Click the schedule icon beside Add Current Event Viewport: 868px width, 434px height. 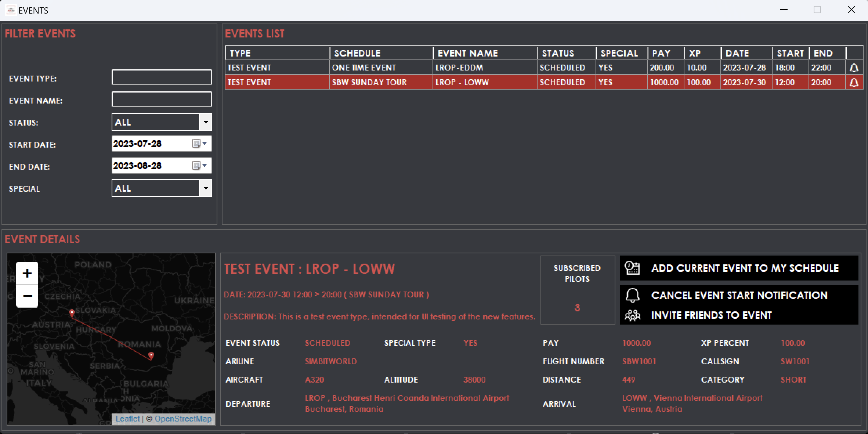632,268
